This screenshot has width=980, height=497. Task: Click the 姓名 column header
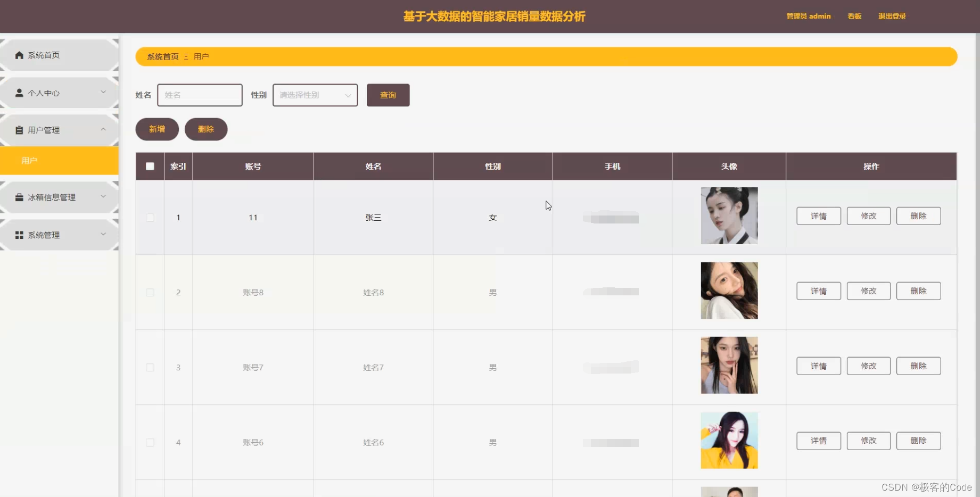click(x=373, y=167)
